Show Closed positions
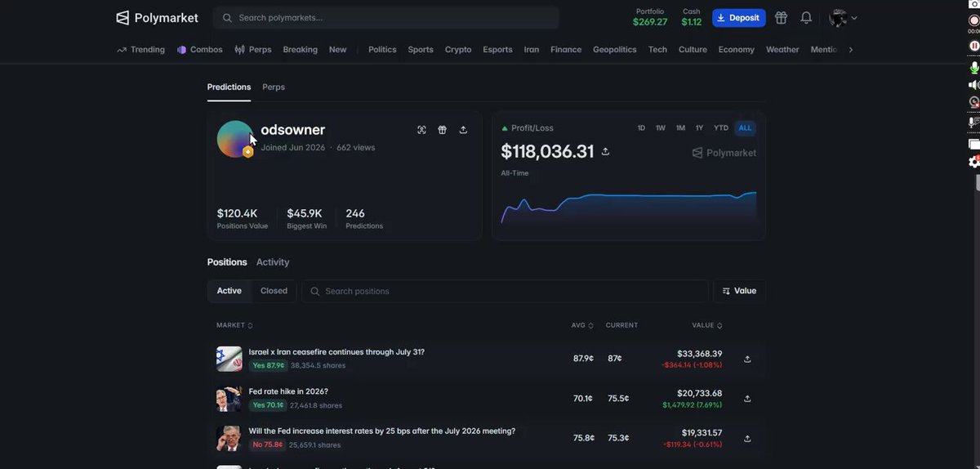 [274, 291]
